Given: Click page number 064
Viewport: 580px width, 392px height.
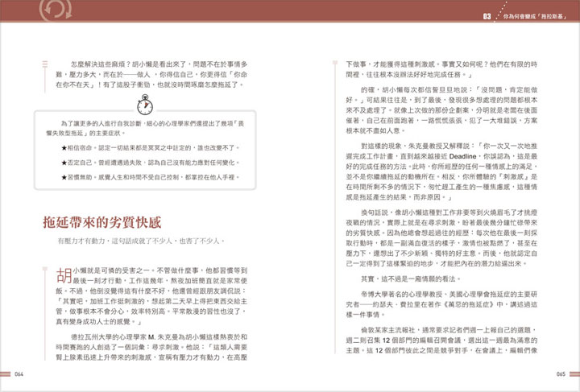Looking at the screenshot, I should [x=19, y=374].
